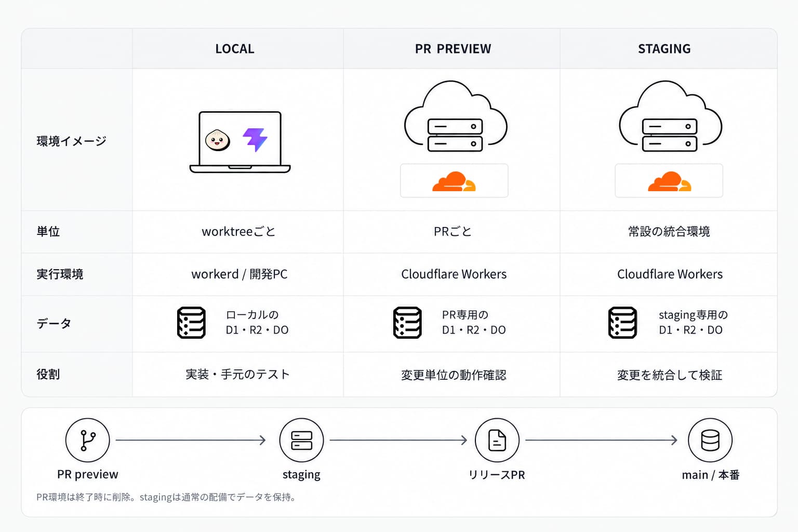Viewport: 798px width, 532px height.
Task: Click the cloud server icon under STAGING
Action: 670,116
